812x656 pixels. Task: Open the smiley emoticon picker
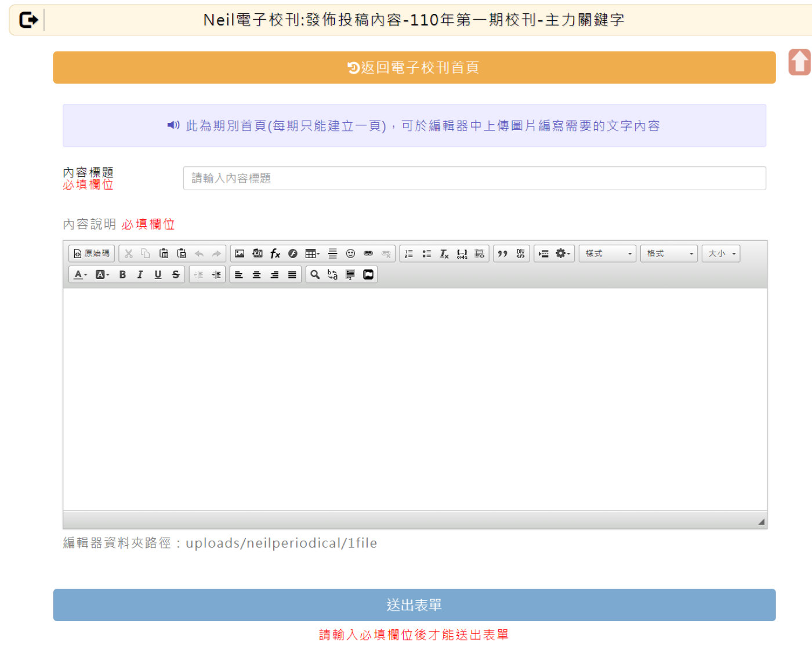tap(350, 253)
